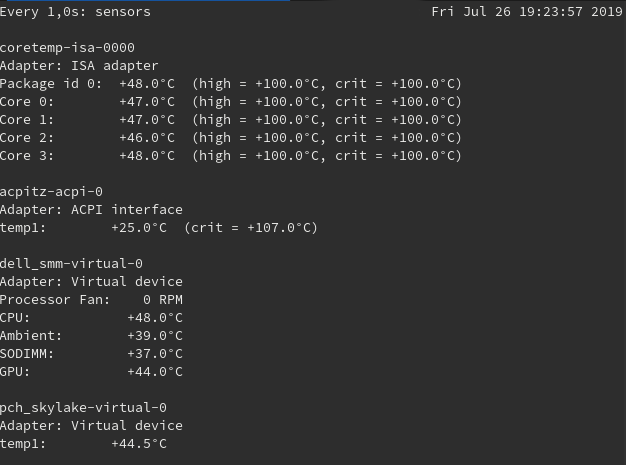626x465 pixels.
Task: Click the SODIMM +37.0°C reading
Action: point(155,354)
